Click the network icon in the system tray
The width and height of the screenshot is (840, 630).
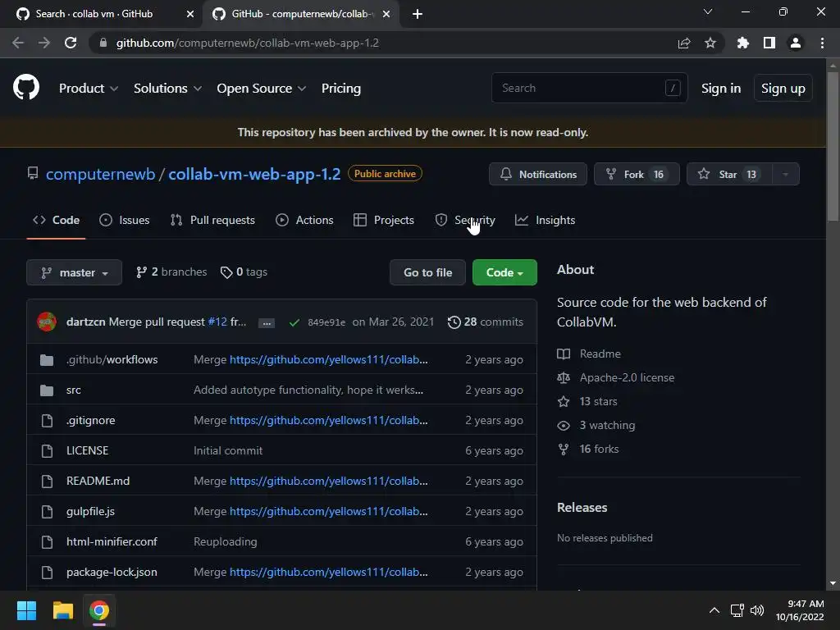[x=737, y=610]
